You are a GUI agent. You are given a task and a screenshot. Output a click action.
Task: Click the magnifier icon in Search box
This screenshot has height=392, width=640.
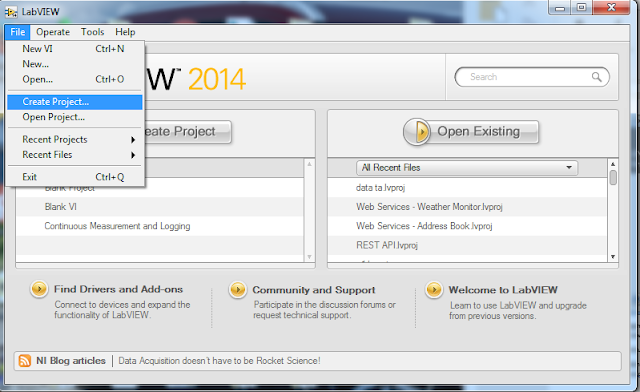tap(596, 77)
